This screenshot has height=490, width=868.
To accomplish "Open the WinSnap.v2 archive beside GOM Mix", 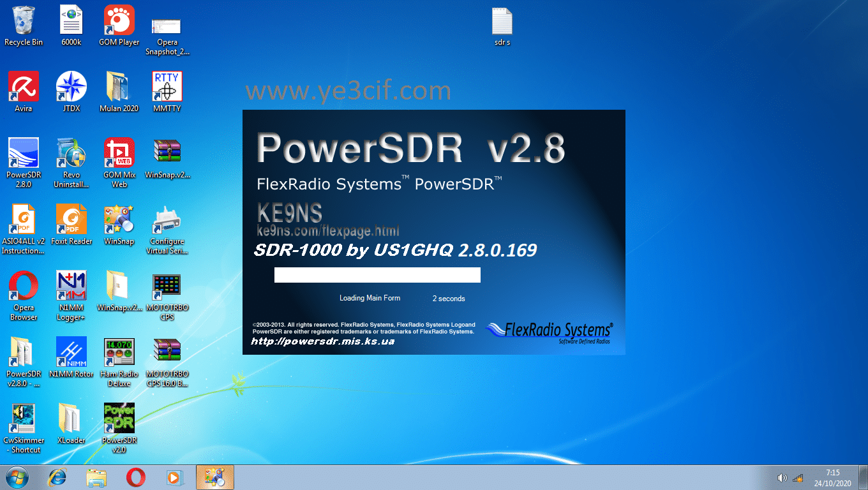I will coord(167,158).
